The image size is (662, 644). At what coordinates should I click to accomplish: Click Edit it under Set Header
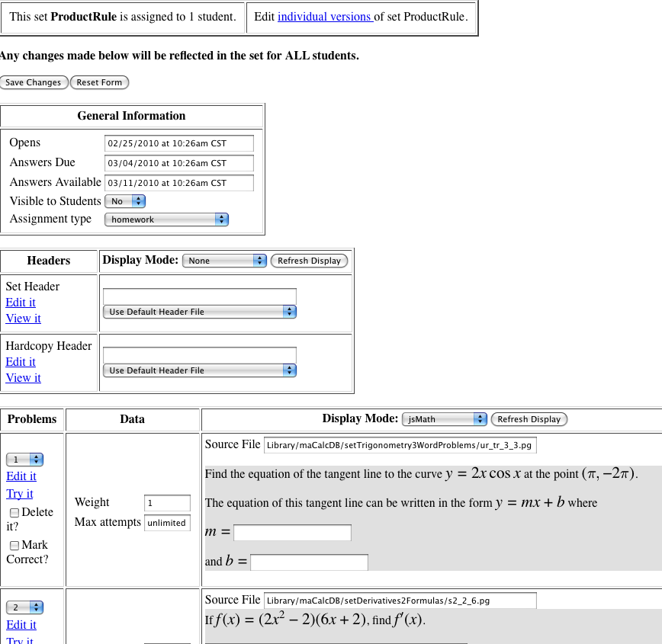tap(21, 302)
